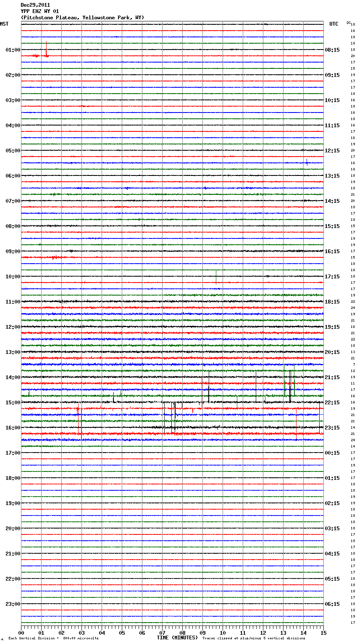Click the 23:15 UTC time label
This screenshot has height=644, width=357.
[x=332, y=428]
